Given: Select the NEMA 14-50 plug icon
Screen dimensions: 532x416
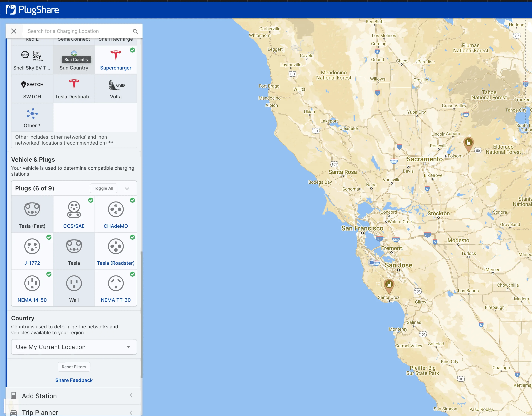Looking at the screenshot, I should coord(32,283).
